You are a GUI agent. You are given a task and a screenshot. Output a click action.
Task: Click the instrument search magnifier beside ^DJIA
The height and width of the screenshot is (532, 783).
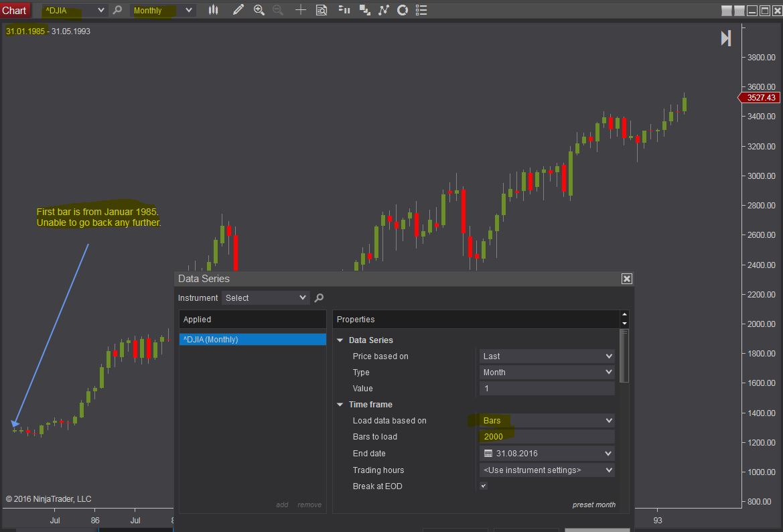pyautogui.click(x=117, y=10)
